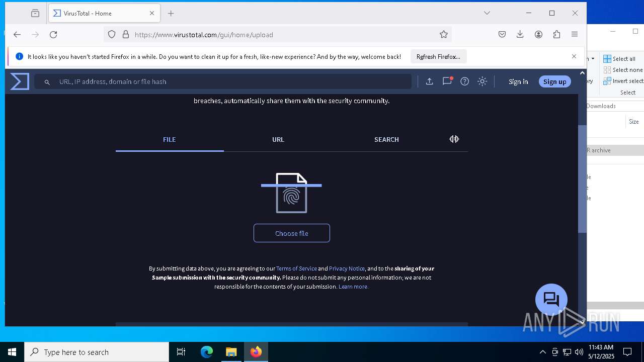644x362 pixels.
Task: Click Invert selection in background window
Action: pyautogui.click(x=623, y=81)
